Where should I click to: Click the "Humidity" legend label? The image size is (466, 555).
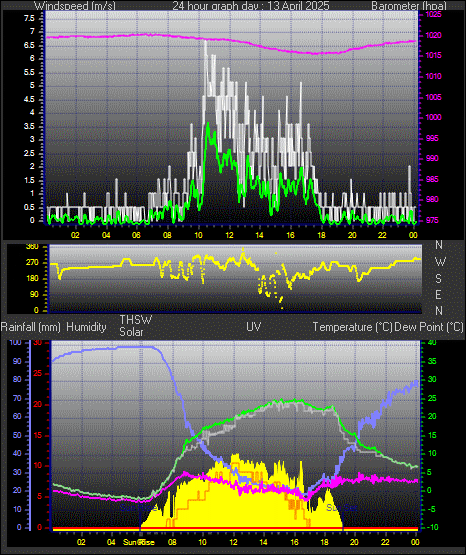[86, 327]
